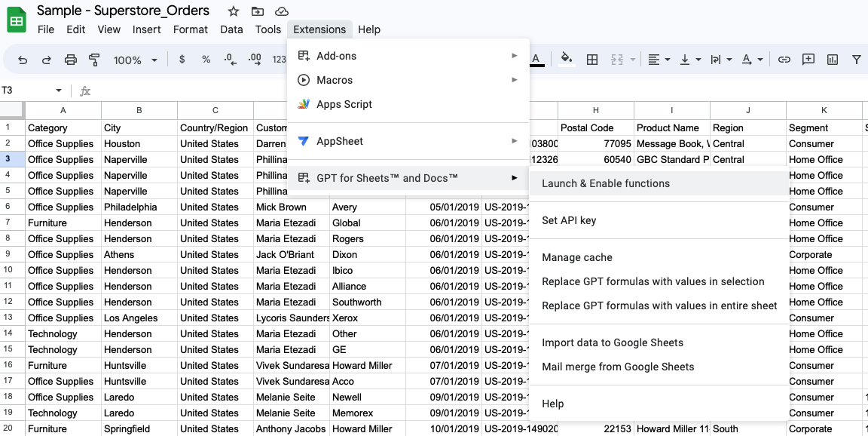
Task: Open the fill color picker
Action: click(x=567, y=60)
